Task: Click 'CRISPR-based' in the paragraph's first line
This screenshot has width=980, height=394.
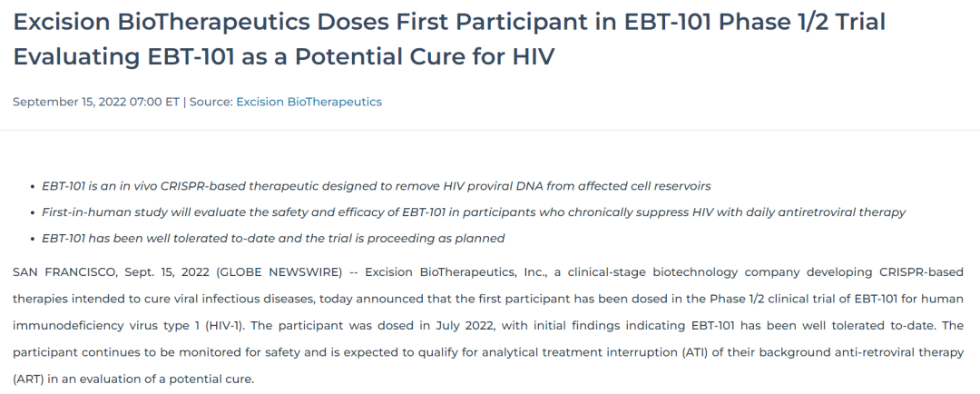Action: point(922,272)
